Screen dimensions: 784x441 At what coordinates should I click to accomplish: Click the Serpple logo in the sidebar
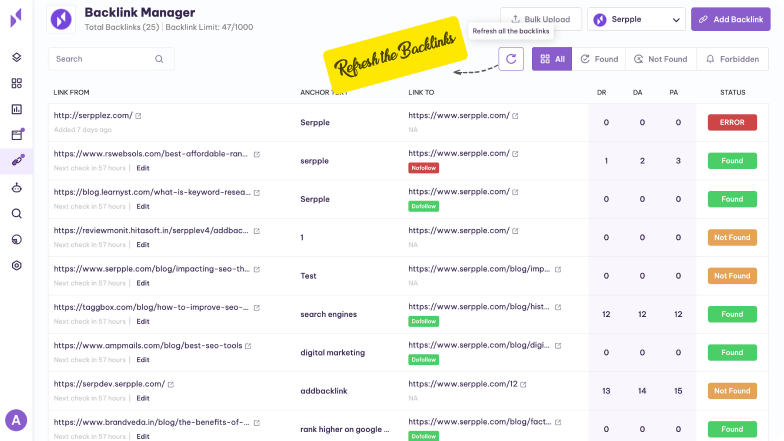pyautogui.click(x=16, y=18)
